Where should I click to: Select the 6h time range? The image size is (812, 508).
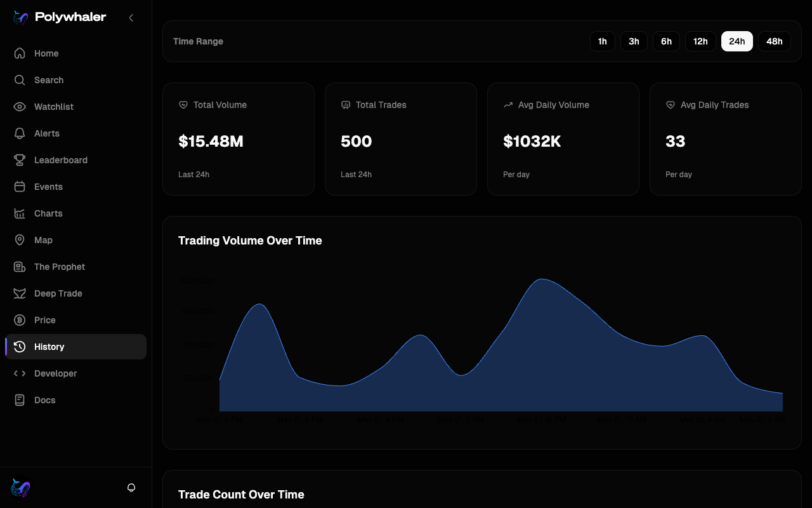point(666,41)
